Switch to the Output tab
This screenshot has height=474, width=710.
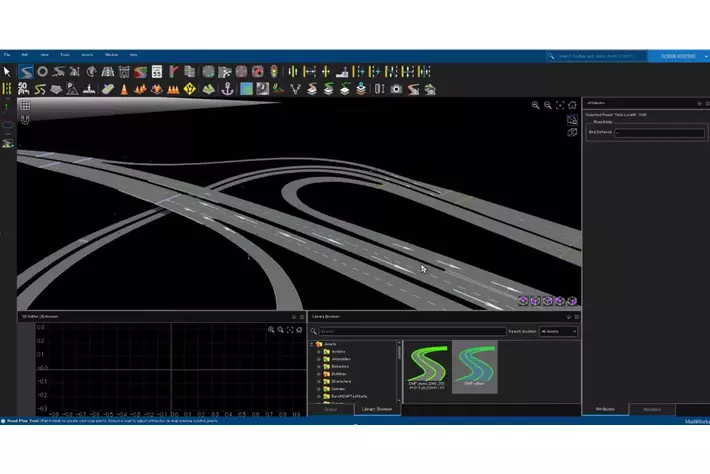coord(331,409)
